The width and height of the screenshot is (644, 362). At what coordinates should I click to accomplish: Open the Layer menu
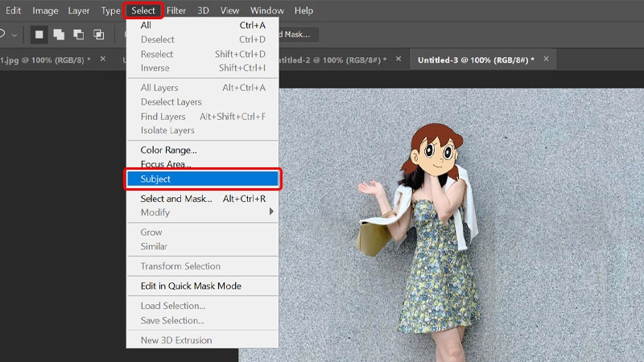(x=78, y=10)
